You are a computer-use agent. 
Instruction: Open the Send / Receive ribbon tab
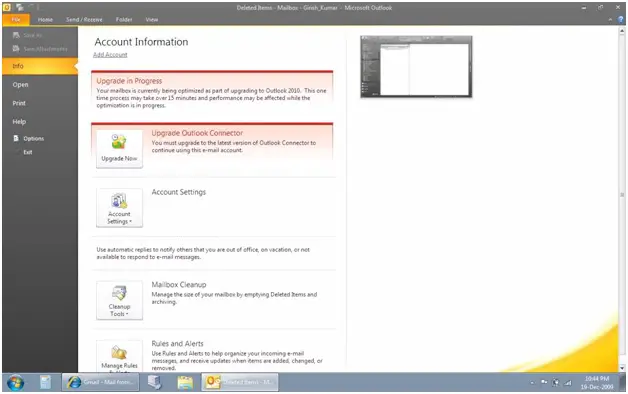[84, 19]
